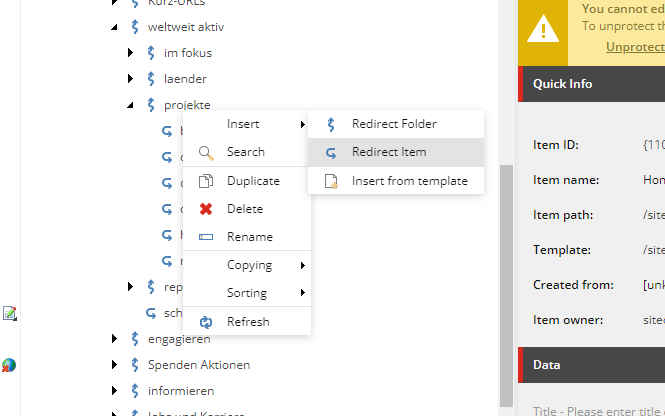Click the redirect icon beside 'sch' item
This screenshot has height=416, width=665.
point(151,313)
